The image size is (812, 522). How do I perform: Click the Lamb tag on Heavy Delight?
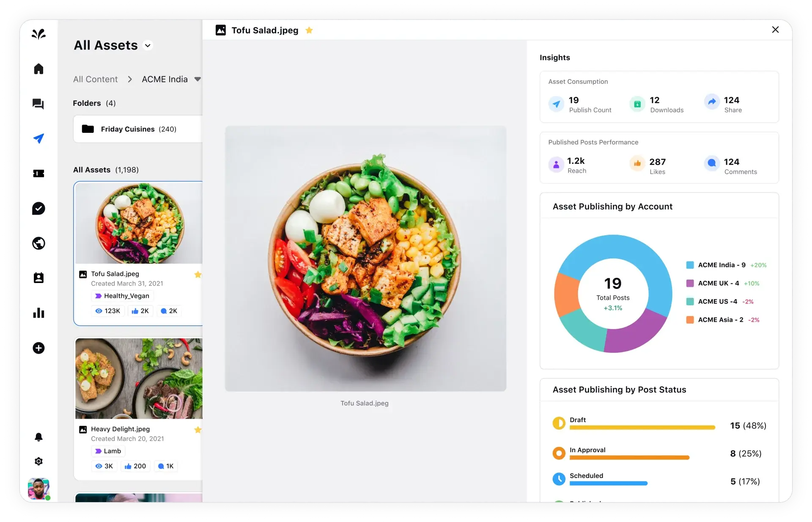pos(108,451)
